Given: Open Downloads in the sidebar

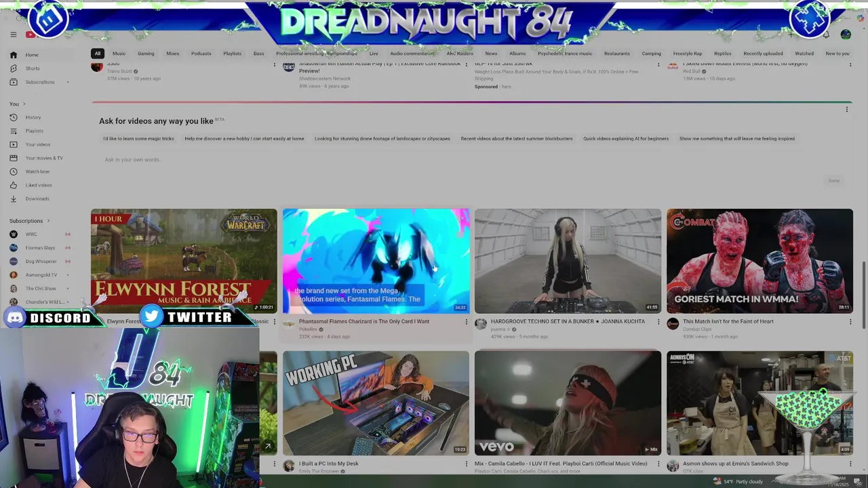Looking at the screenshot, I should (x=37, y=199).
